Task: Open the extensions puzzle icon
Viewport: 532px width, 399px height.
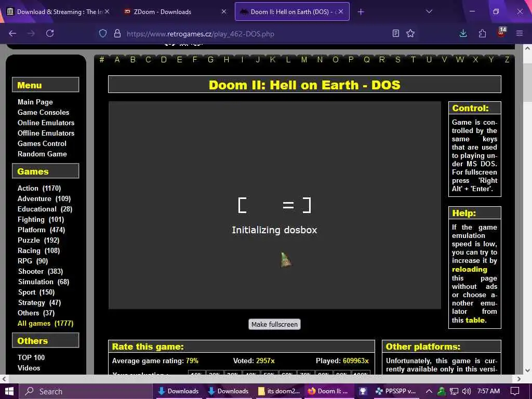Action: tap(482, 33)
